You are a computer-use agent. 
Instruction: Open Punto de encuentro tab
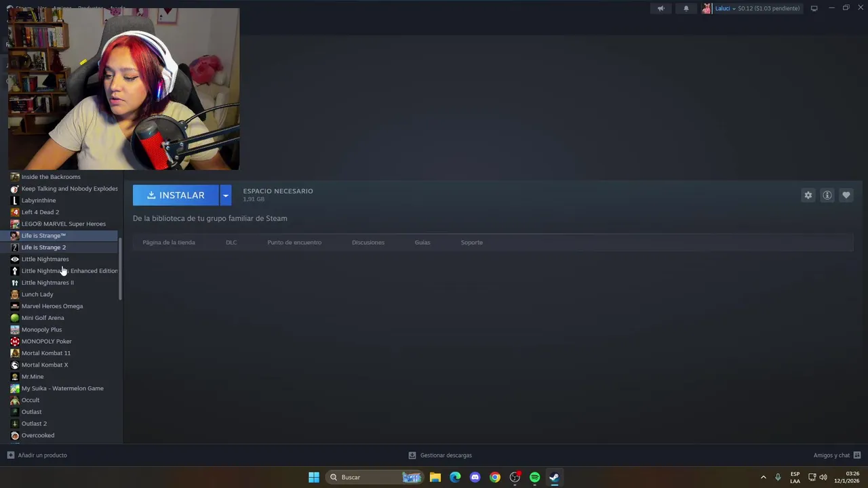pos(294,242)
